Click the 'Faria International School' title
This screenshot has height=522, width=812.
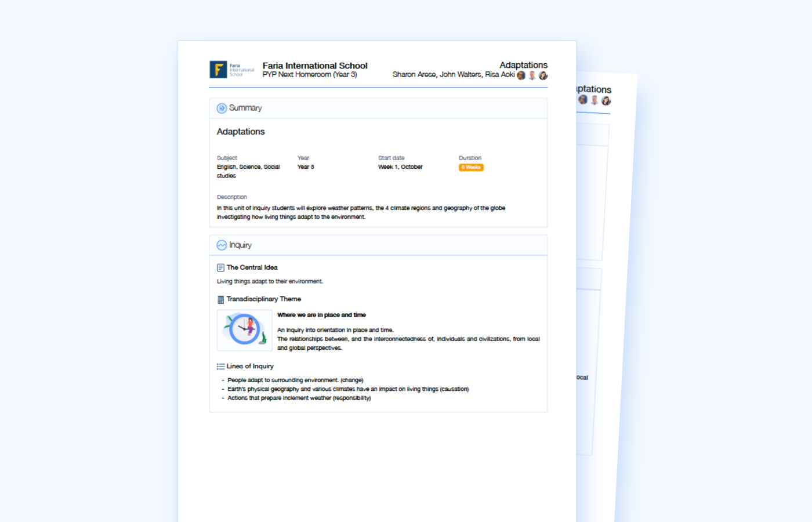(315, 66)
